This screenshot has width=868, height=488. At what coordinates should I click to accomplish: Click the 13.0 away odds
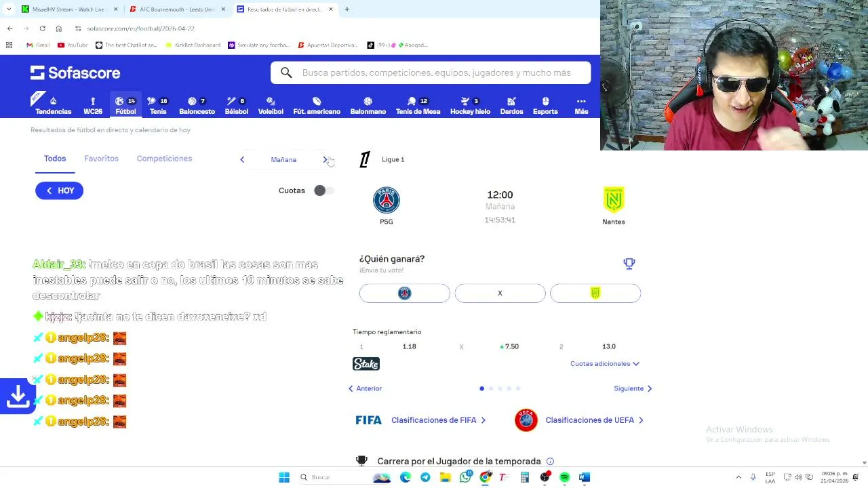609,346
